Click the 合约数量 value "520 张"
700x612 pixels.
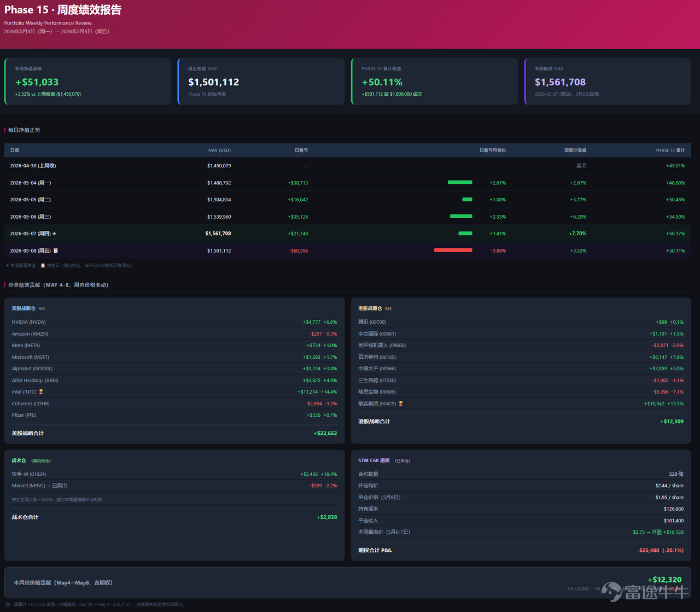676,474
